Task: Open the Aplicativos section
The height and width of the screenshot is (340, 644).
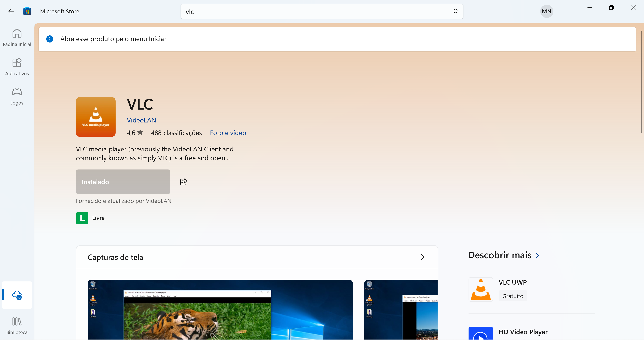Action: coord(17,67)
